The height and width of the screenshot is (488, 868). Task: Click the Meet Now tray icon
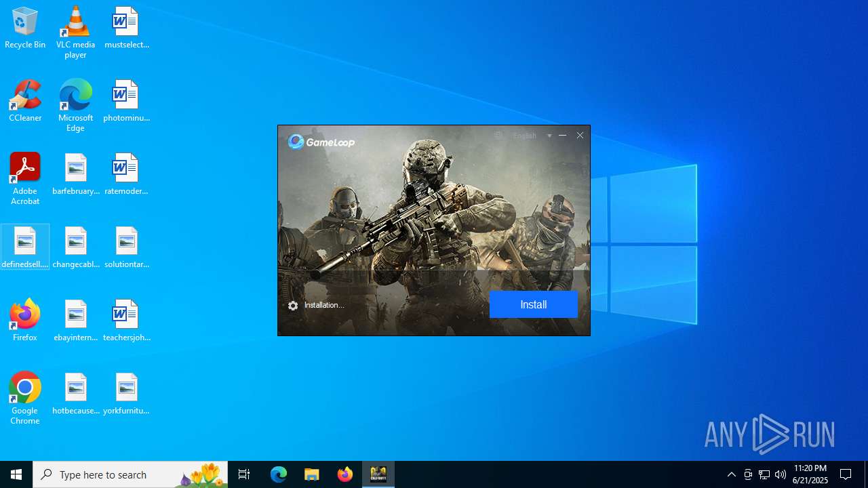click(748, 474)
